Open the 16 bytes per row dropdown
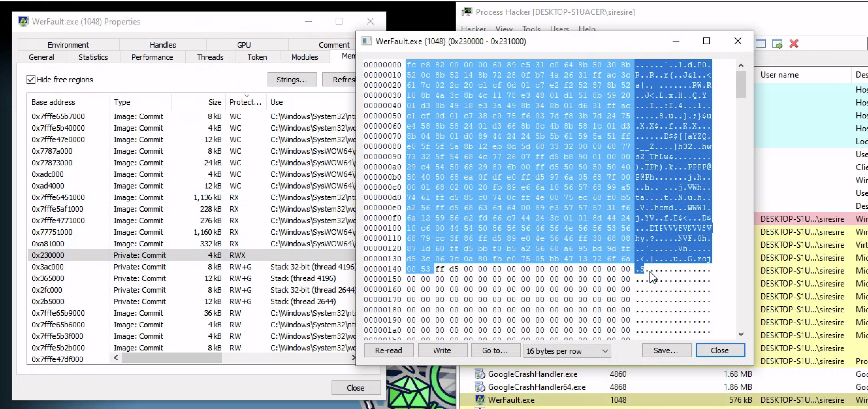The height and width of the screenshot is (409, 868). pos(567,351)
